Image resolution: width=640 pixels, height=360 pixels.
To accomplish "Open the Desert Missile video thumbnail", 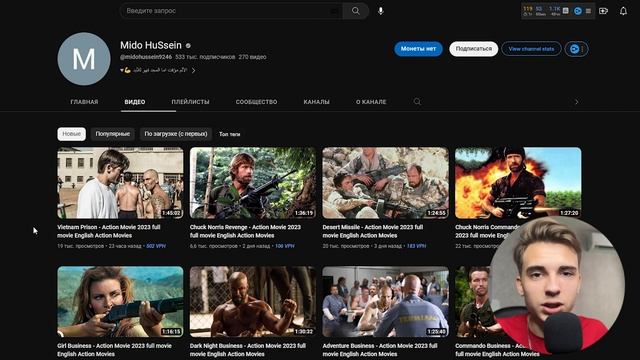I will 385,183.
